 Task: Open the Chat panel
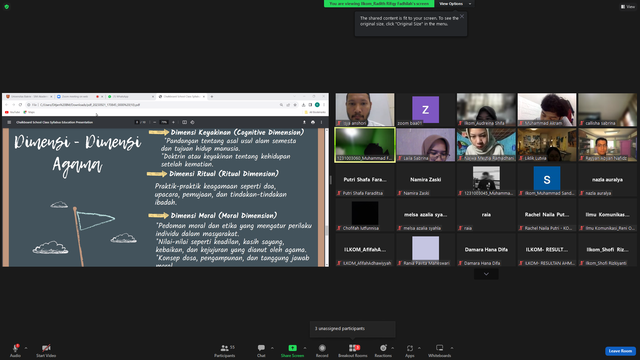(x=261, y=350)
